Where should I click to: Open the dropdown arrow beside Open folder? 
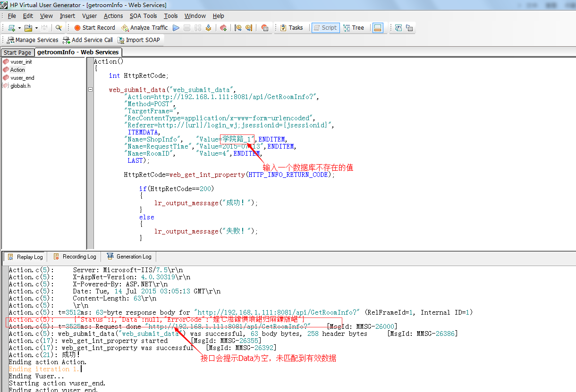36,28
